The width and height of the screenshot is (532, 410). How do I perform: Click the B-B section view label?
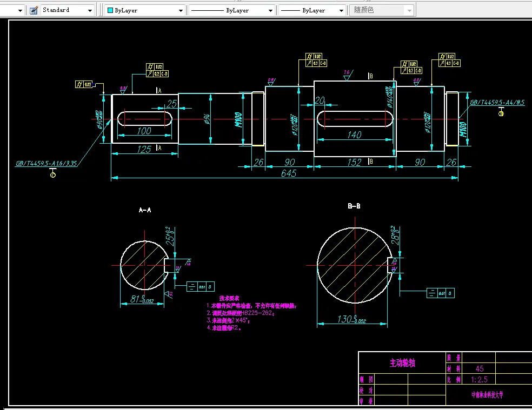(x=354, y=206)
